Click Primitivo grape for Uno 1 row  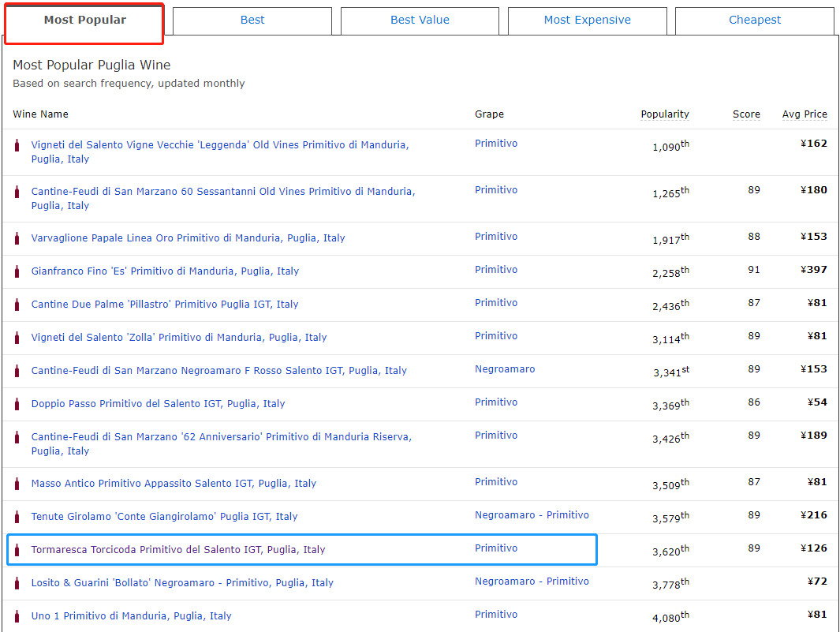[496, 615]
